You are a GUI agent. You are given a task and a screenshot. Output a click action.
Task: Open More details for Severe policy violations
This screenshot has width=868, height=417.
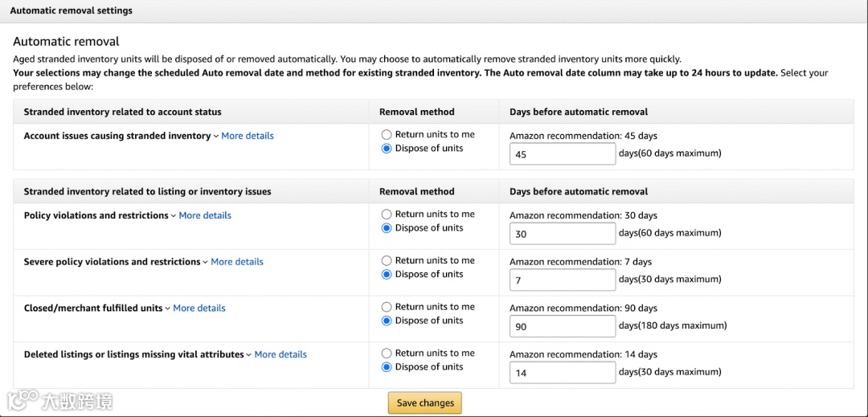[237, 262]
